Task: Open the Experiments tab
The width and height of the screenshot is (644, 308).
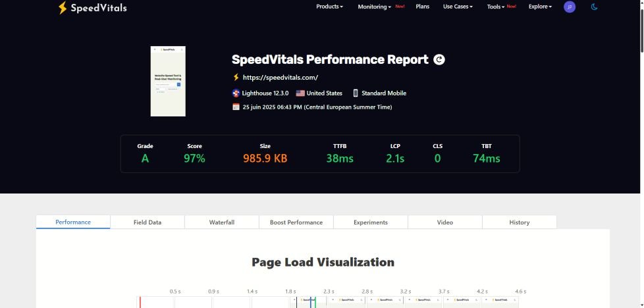Action: 371,222
